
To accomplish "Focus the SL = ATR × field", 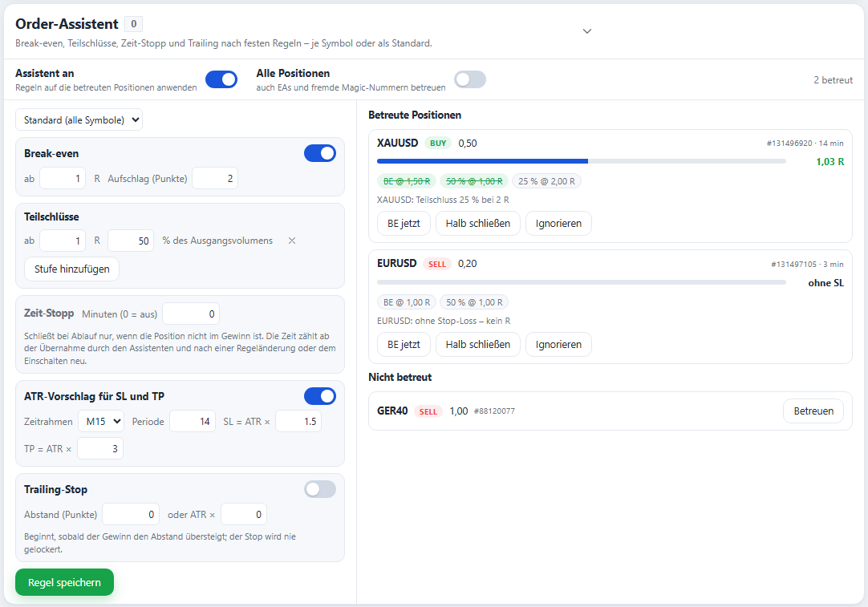I will coord(298,421).
